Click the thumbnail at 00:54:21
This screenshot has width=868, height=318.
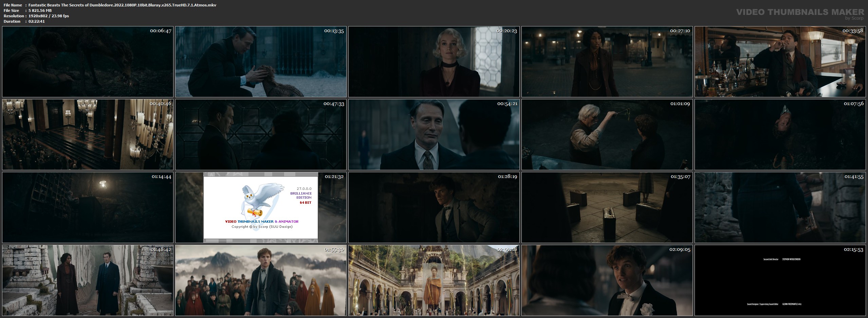tap(434, 135)
